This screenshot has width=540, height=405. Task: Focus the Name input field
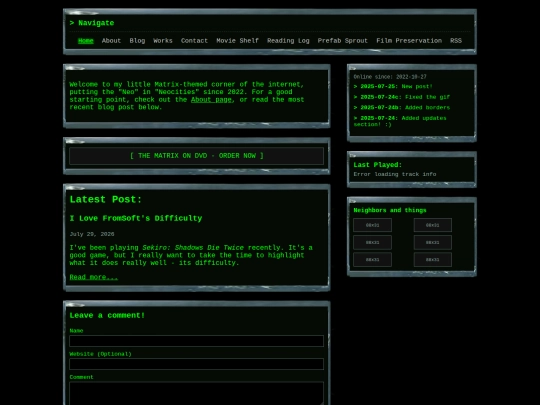pyautogui.click(x=196, y=341)
